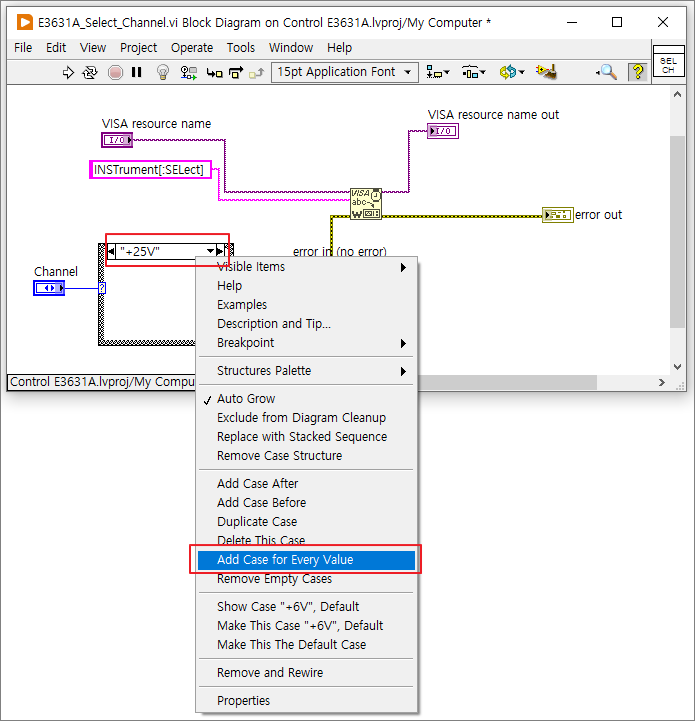
Task: Choose Make This Case "+6V", Default
Action: click(307, 626)
